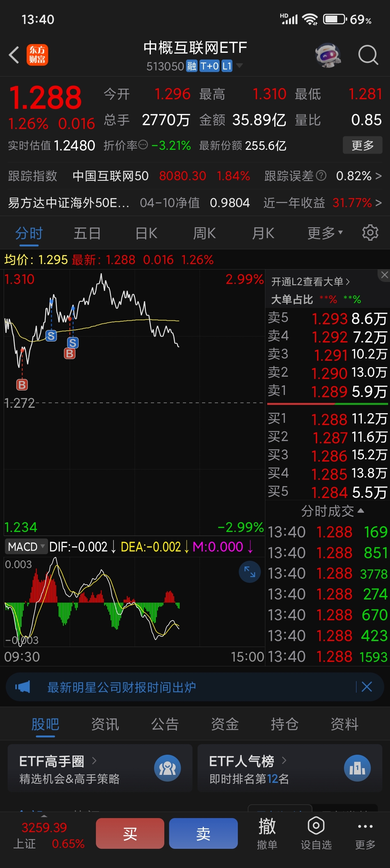Open the 东方财富 logo icon
The image size is (390, 868).
(x=37, y=55)
